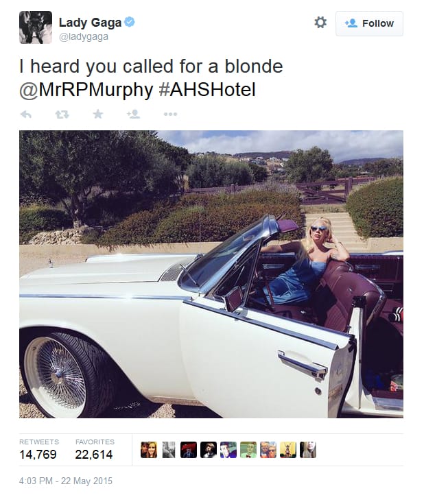Open the @MrRPMurphy mention
Screen dimensions: 424x504
click(x=86, y=90)
